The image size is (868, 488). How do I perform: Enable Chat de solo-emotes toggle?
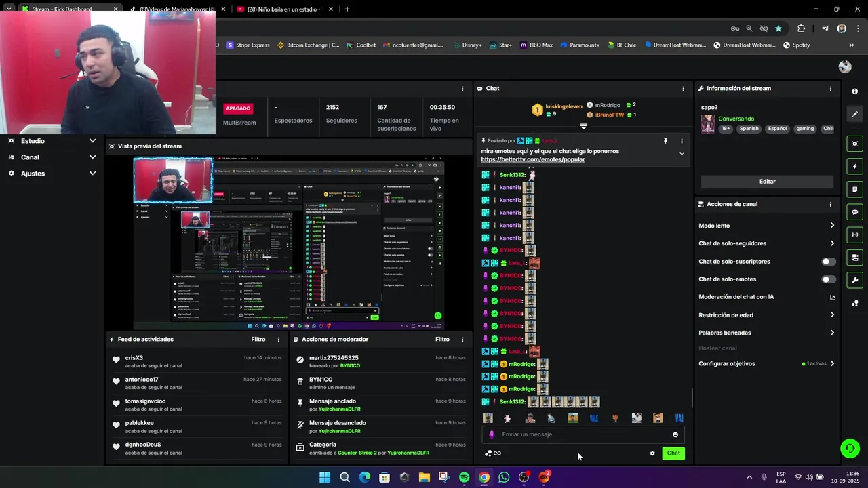point(829,279)
